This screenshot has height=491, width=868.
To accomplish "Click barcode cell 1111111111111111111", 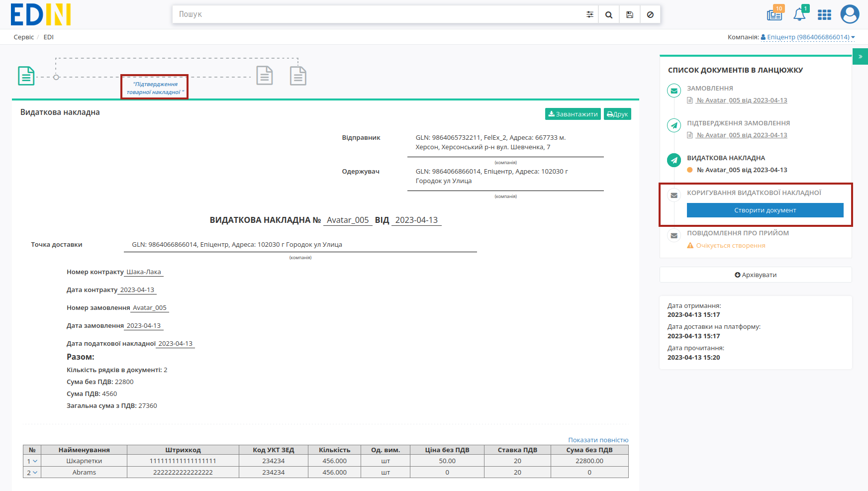I will point(183,461).
